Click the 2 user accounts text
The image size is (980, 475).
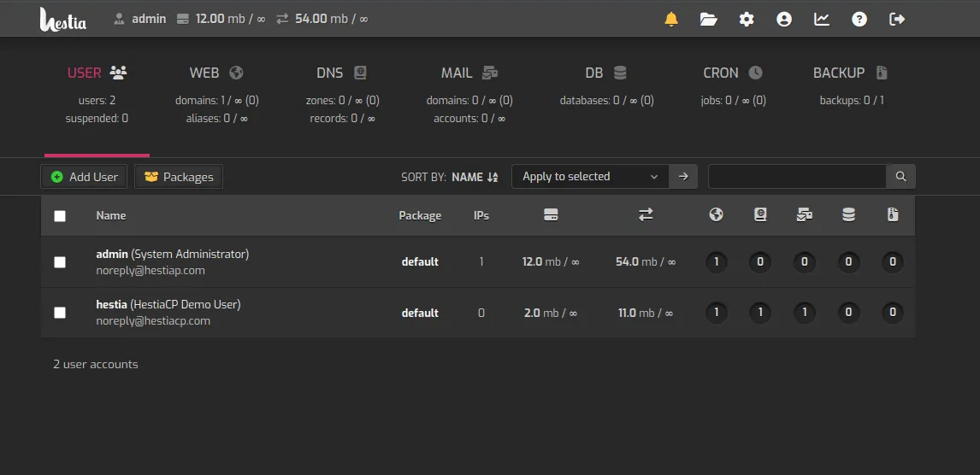coord(96,365)
